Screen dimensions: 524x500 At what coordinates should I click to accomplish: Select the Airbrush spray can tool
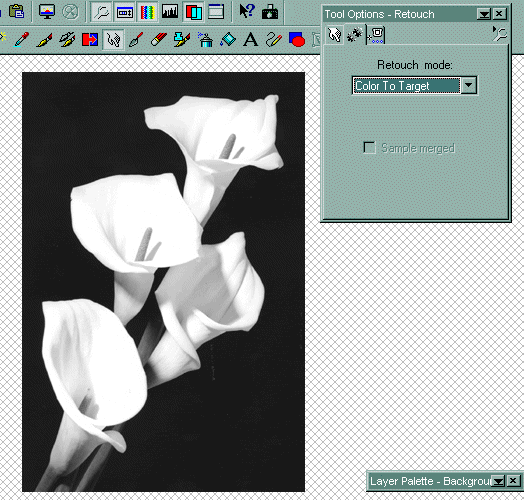[x=205, y=39]
